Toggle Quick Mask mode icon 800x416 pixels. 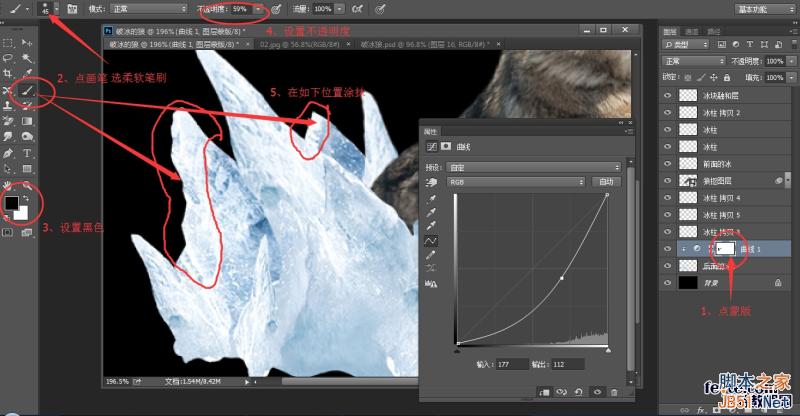8,233
